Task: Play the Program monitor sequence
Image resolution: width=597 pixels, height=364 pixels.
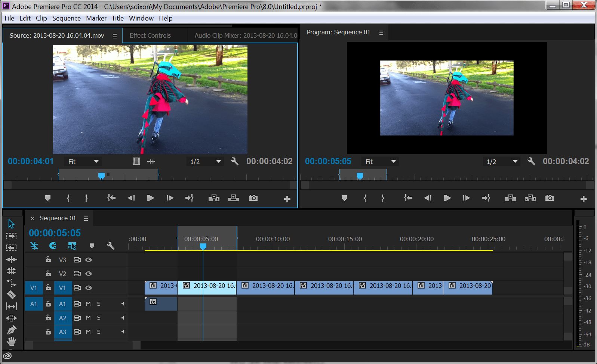Action: tap(447, 198)
